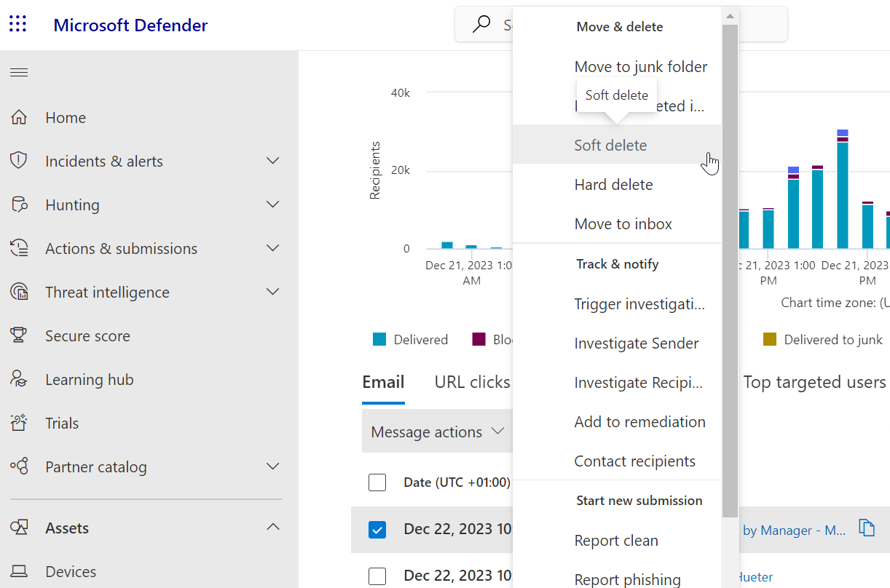890x588 pixels.
Task: Click the Secure score trophy icon
Action: [19, 335]
